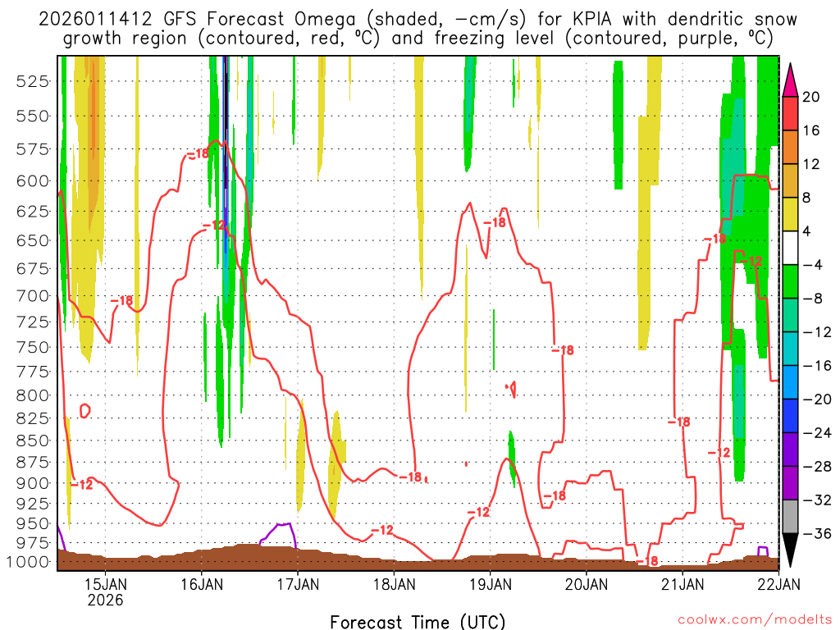Click the 675 pressure level label
Image resolution: width=840 pixels, height=630 pixels.
(33, 268)
